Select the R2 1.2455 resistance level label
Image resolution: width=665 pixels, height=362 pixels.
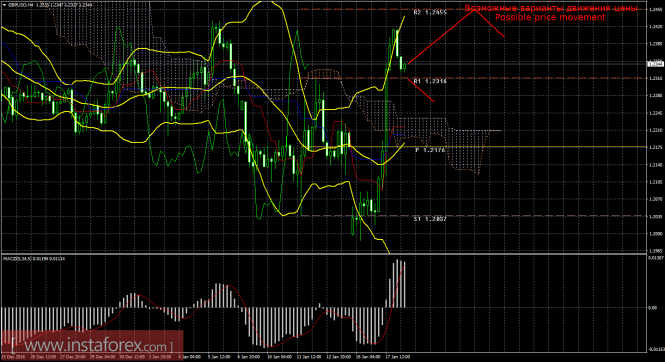430,13
